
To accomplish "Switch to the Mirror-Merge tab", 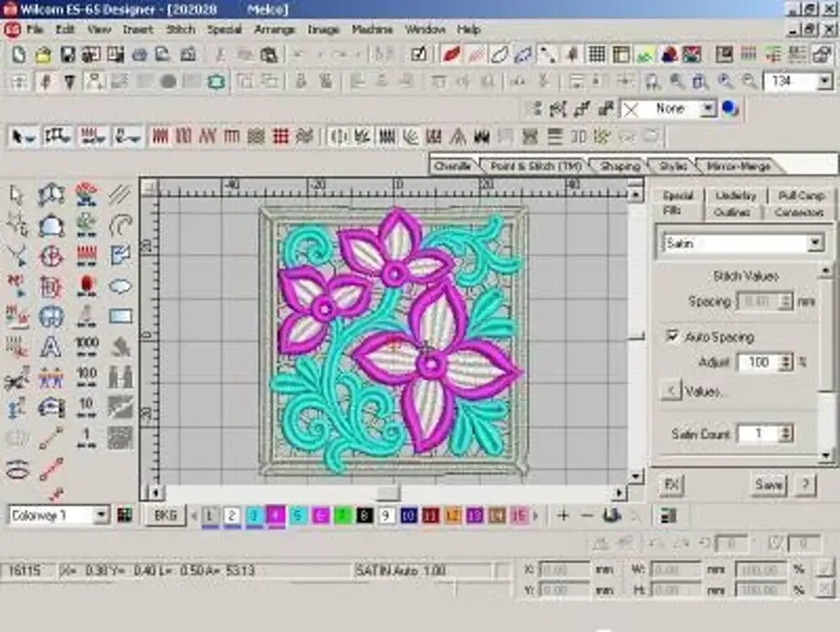I will 738,166.
